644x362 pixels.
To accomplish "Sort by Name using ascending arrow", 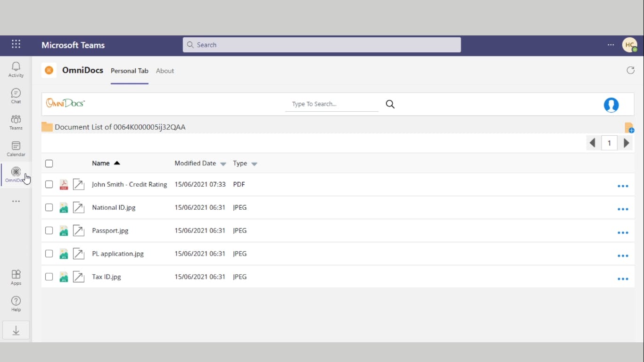I will pyautogui.click(x=117, y=163).
